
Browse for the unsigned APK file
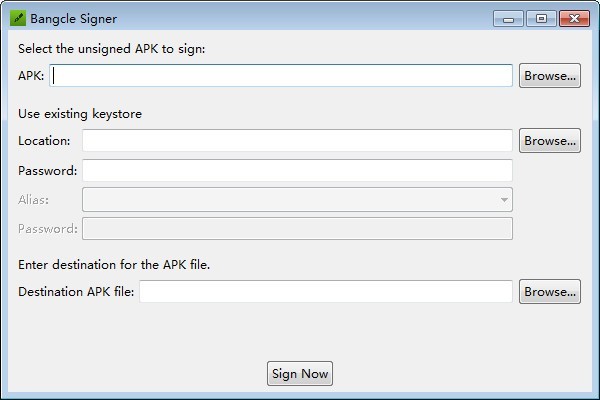point(549,75)
